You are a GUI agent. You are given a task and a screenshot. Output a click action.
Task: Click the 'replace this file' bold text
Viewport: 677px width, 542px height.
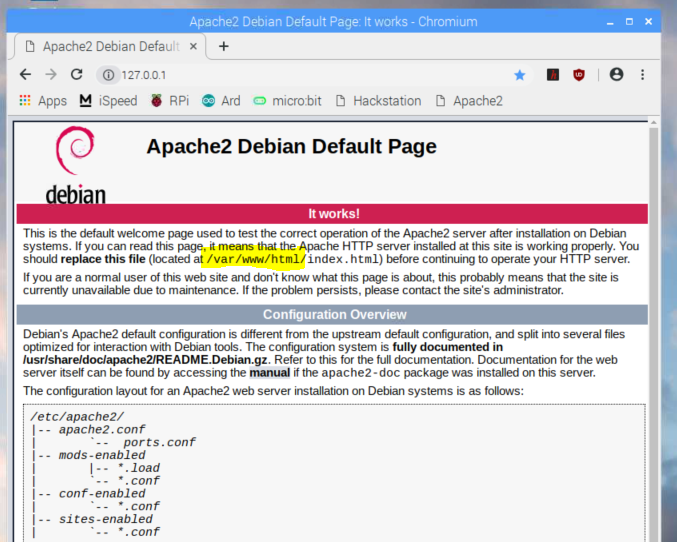(103, 259)
